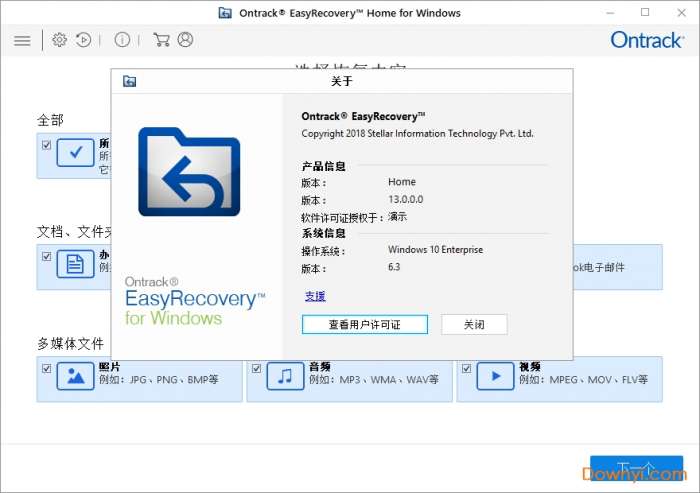
Task: Click the 关闭 button in About dialog
Action: [x=474, y=325]
